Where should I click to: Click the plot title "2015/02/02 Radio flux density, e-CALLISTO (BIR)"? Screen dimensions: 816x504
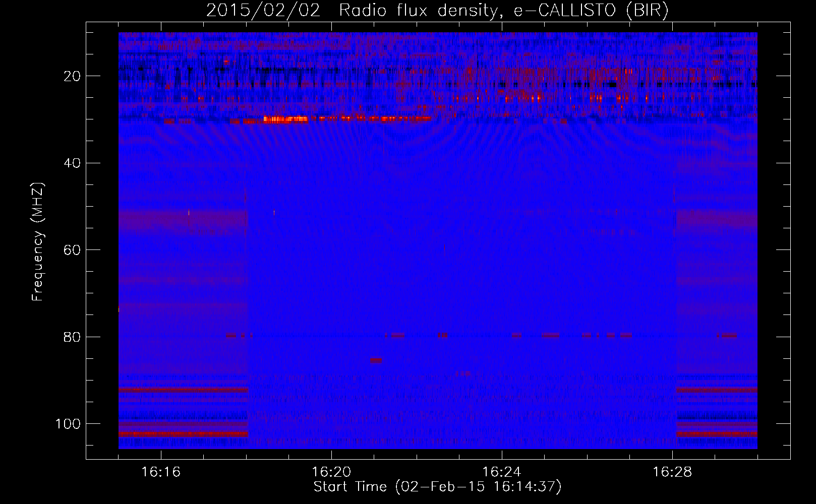point(437,11)
